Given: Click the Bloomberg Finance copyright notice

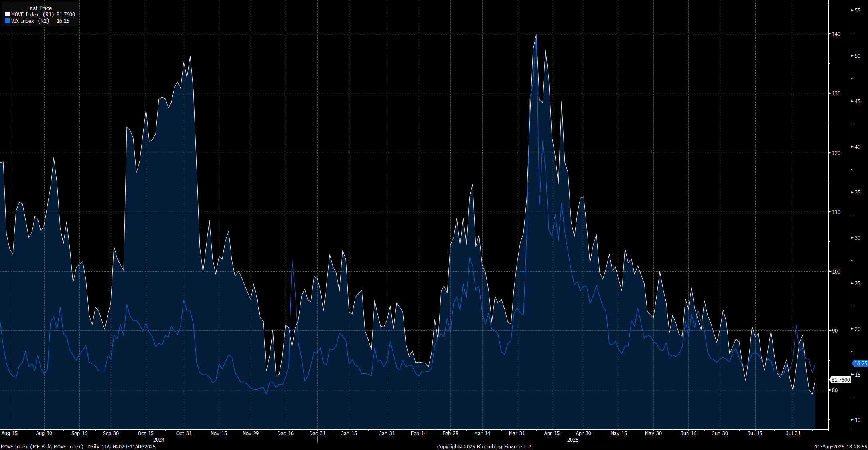Looking at the screenshot, I should pyautogui.click(x=485, y=446).
